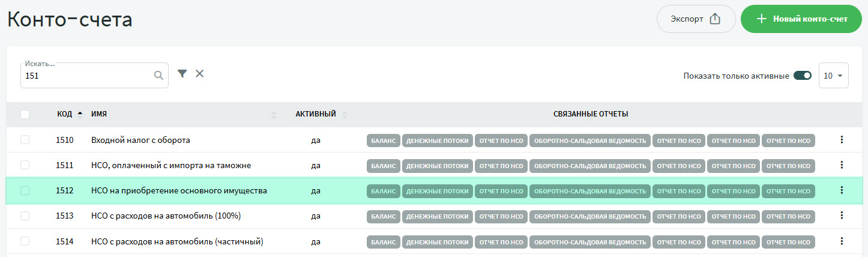Select the checkbox for row 1513

point(25,216)
